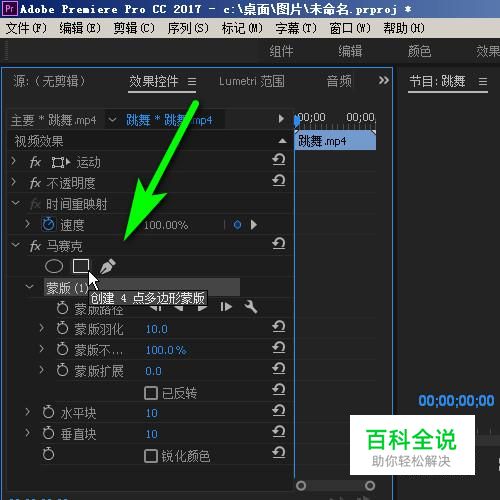Screen dimensions: 500x500
Task: Open the 编辑(E) menu
Action: click(x=80, y=28)
